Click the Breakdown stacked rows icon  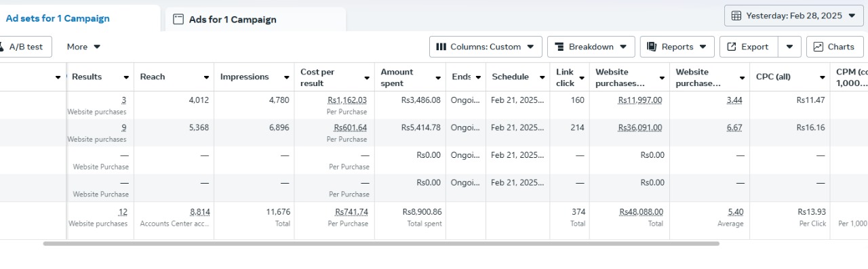[x=559, y=47]
